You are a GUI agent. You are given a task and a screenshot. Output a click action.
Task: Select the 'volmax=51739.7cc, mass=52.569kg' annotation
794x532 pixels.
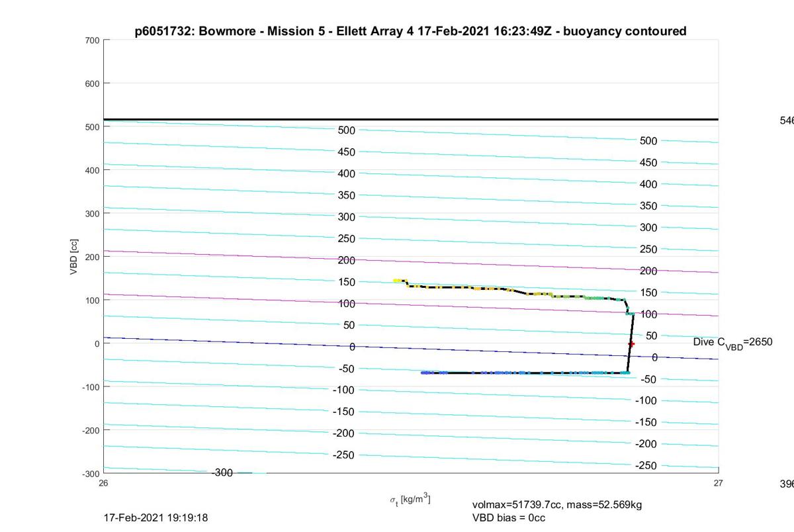point(557,505)
